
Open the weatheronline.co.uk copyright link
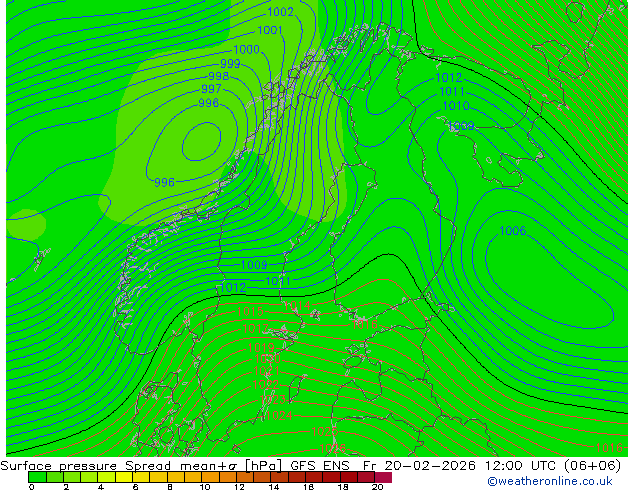tap(549, 481)
